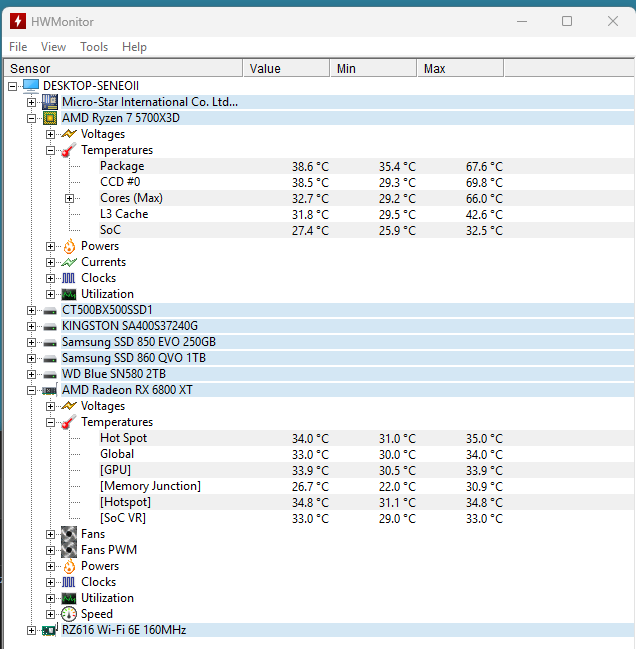Click the CPU Powers flame icon
The image size is (636, 649).
[x=69, y=246]
